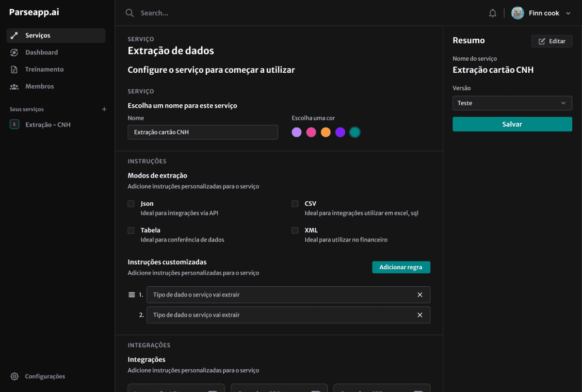
Task: Enable the Json extraction mode
Action: point(130,204)
